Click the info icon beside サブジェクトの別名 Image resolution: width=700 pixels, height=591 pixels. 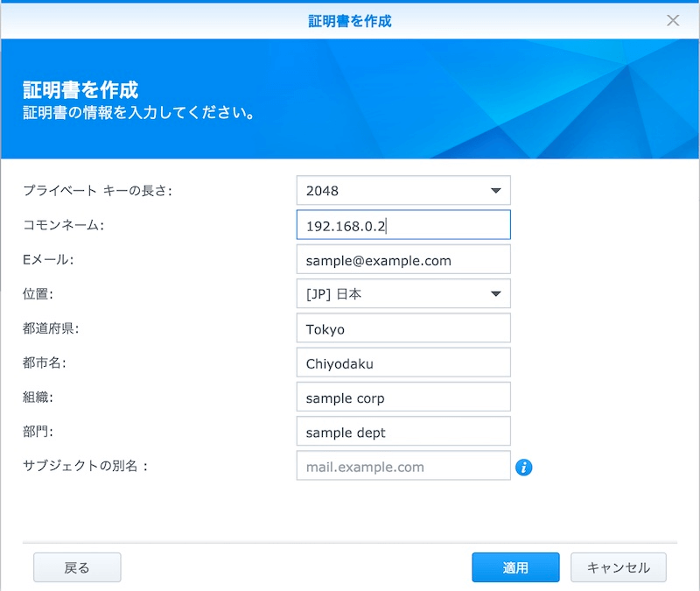pyautogui.click(x=524, y=467)
